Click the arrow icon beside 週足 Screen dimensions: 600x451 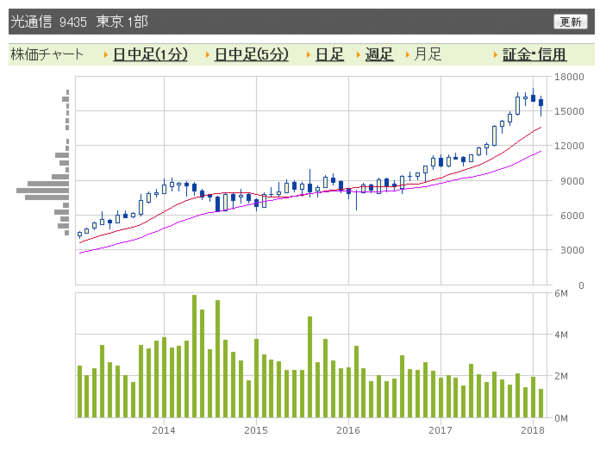click(x=359, y=54)
